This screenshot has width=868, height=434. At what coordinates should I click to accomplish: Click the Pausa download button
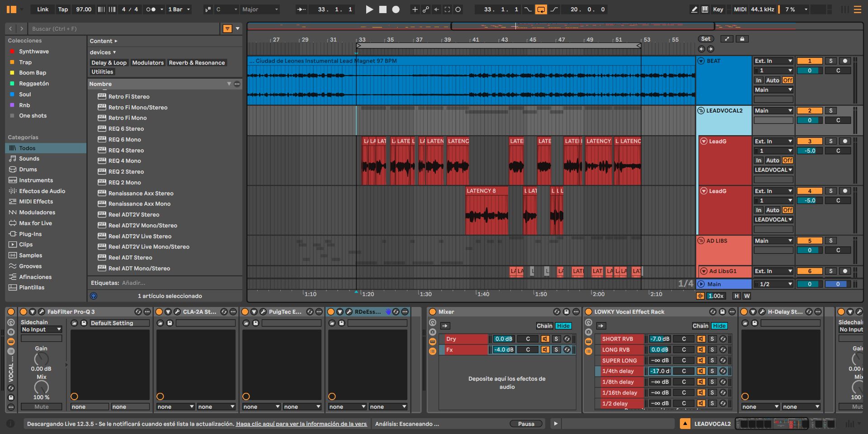click(x=526, y=424)
